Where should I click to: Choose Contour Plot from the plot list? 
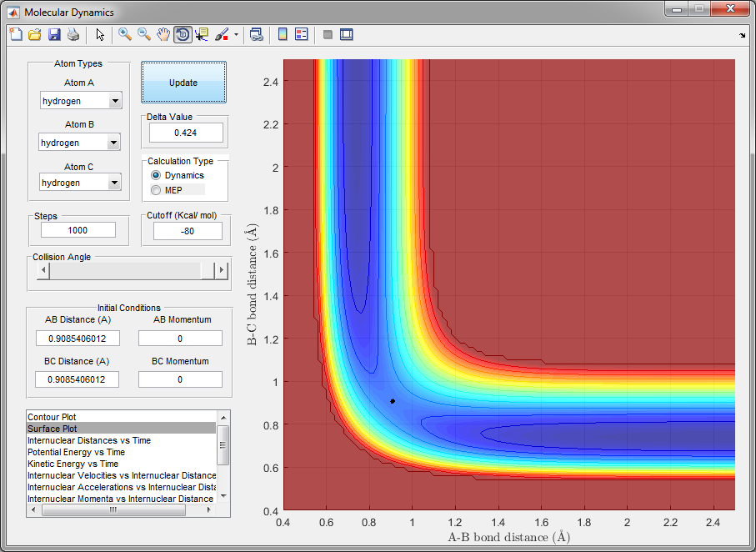[58, 416]
